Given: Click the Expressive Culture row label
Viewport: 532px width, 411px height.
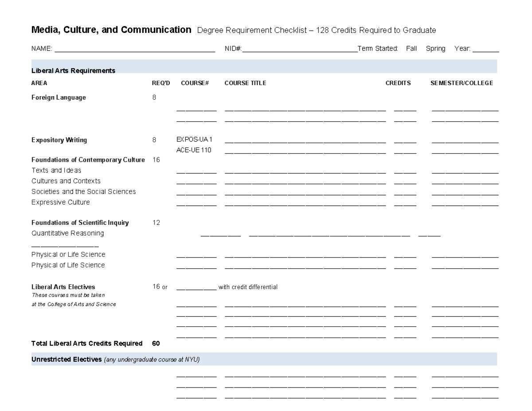Looking at the screenshot, I should pyautogui.click(x=61, y=202).
